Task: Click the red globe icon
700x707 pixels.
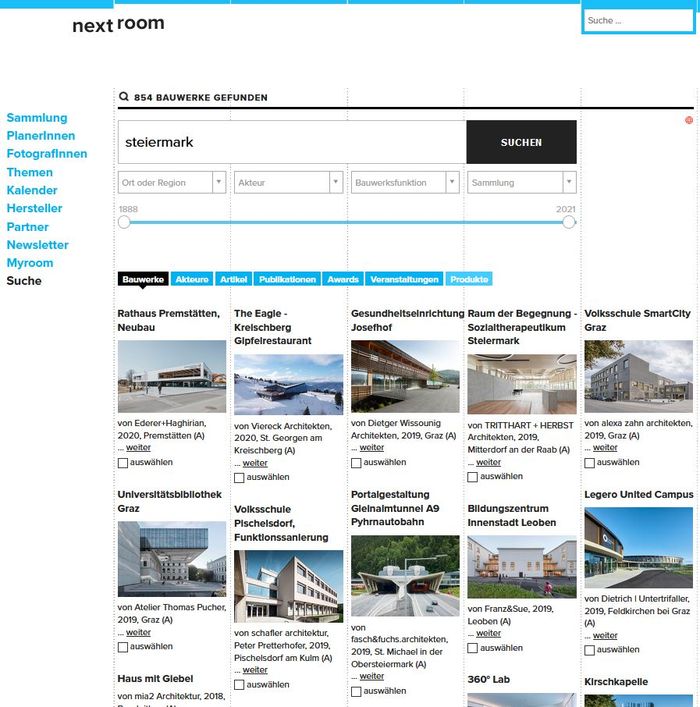Action: click(689, 120)
